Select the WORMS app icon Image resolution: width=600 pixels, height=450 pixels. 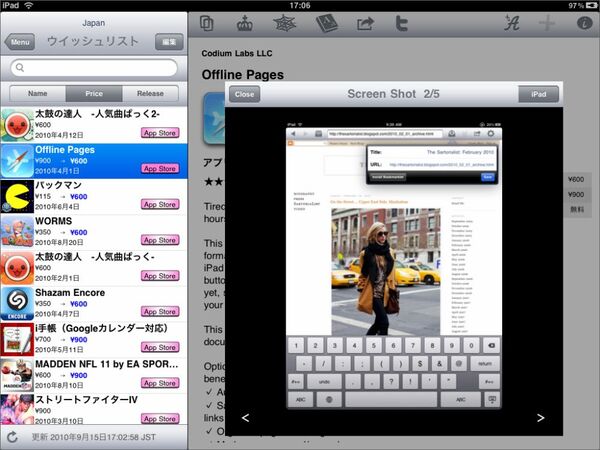tap(17, 233)
